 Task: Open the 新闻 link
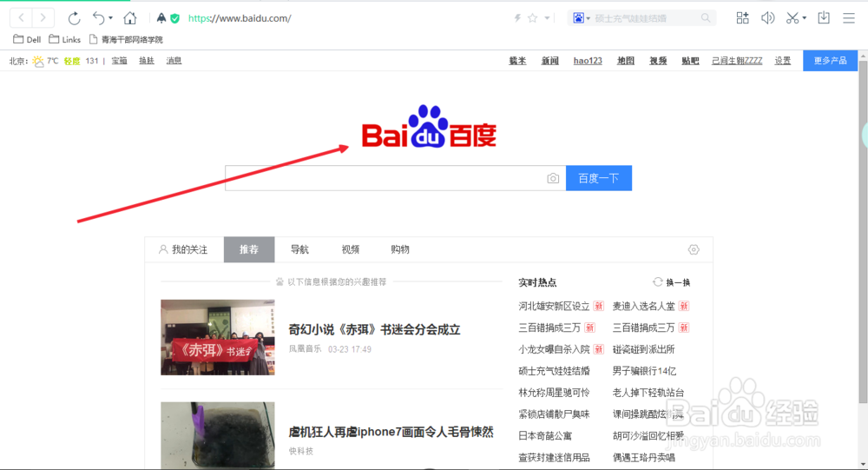pos(549,61)
